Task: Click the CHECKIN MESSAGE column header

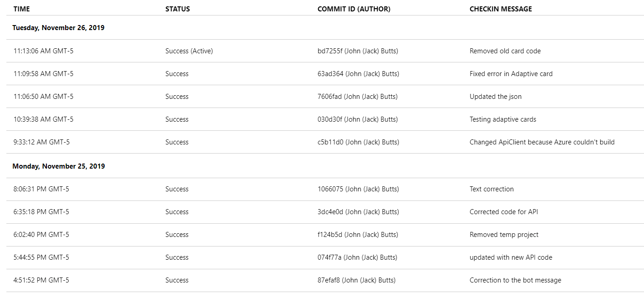Action: pyautogui.click(x=501, y=9)
